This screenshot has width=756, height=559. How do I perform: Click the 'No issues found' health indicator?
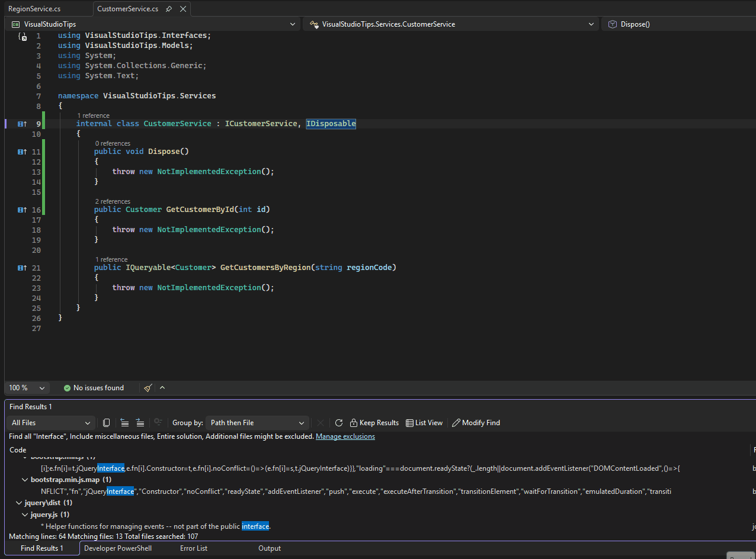click(x=94, y=388)
